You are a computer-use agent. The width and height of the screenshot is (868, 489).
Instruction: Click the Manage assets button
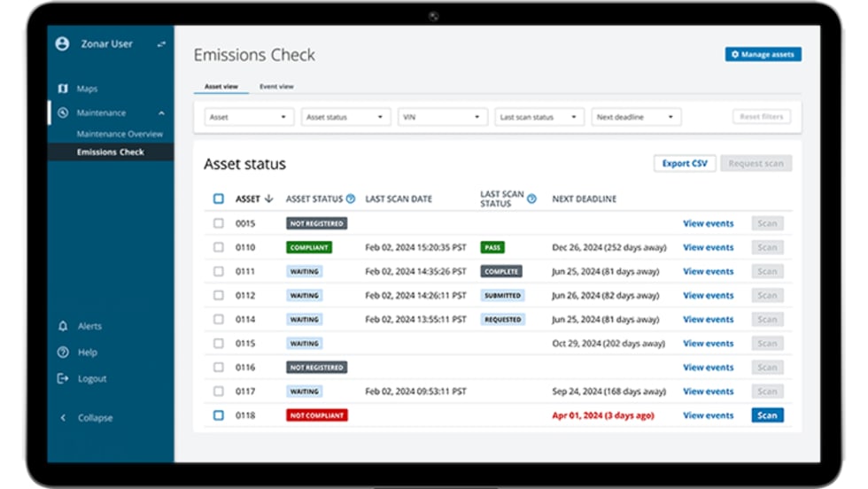coord(763,54)
